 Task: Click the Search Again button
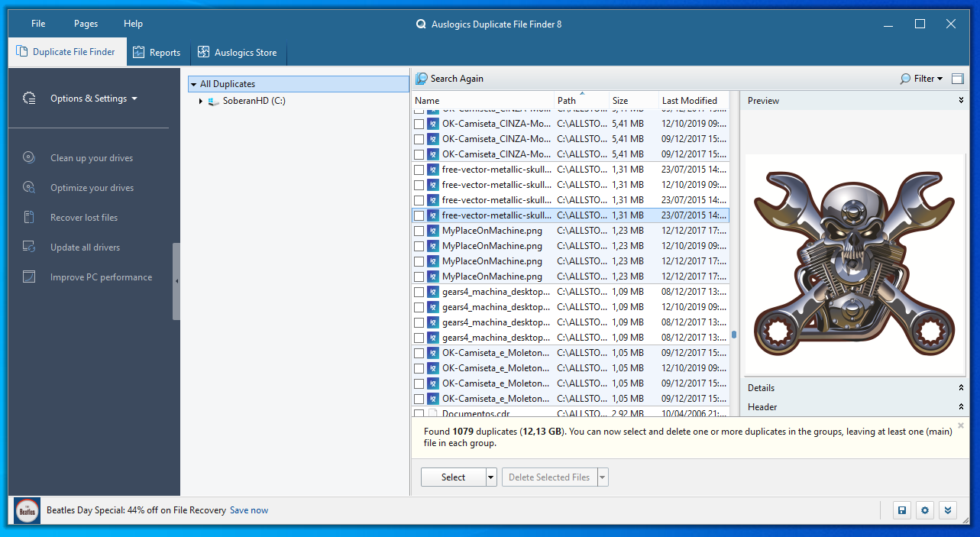point(449,79)
